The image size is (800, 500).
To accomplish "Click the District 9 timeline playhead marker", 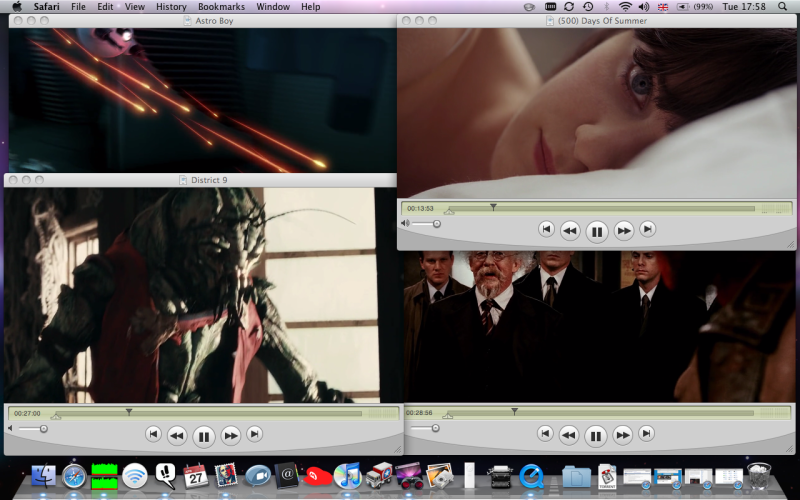I will (x=129, y=411).
